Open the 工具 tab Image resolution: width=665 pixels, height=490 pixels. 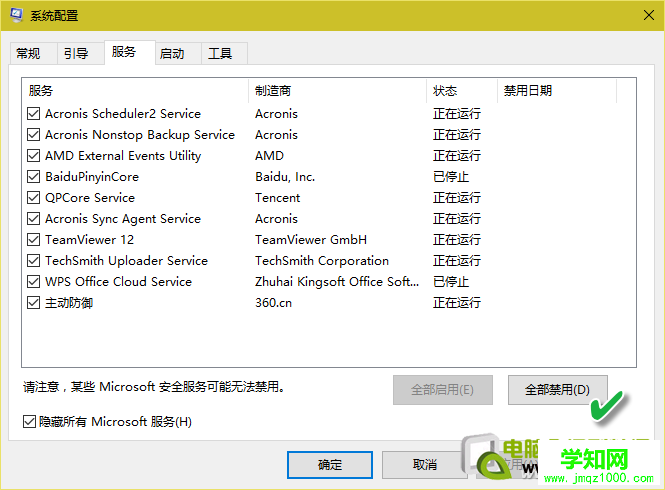(220, 54)
